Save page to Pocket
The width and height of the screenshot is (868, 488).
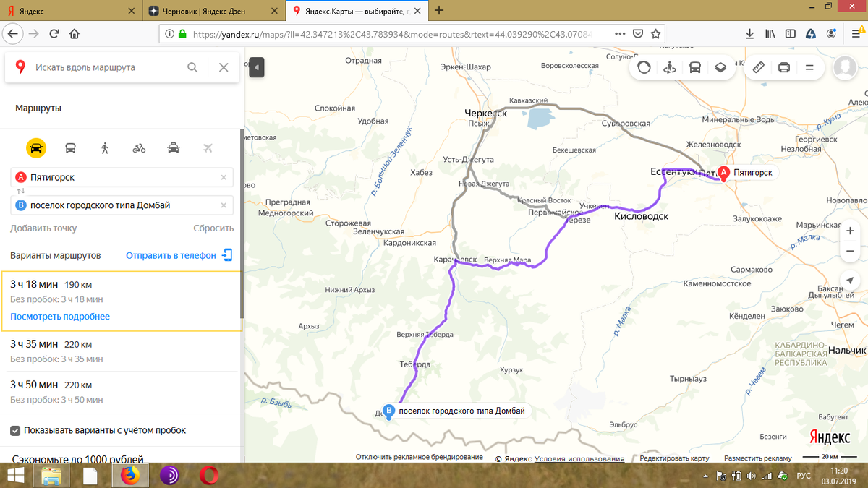(639, 34)
